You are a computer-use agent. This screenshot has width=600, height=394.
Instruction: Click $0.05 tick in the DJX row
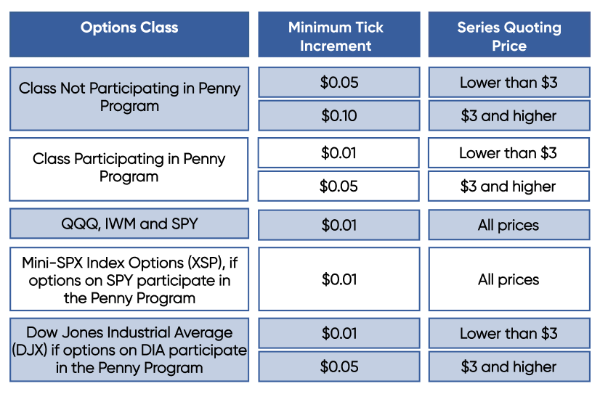coord(339,366)
